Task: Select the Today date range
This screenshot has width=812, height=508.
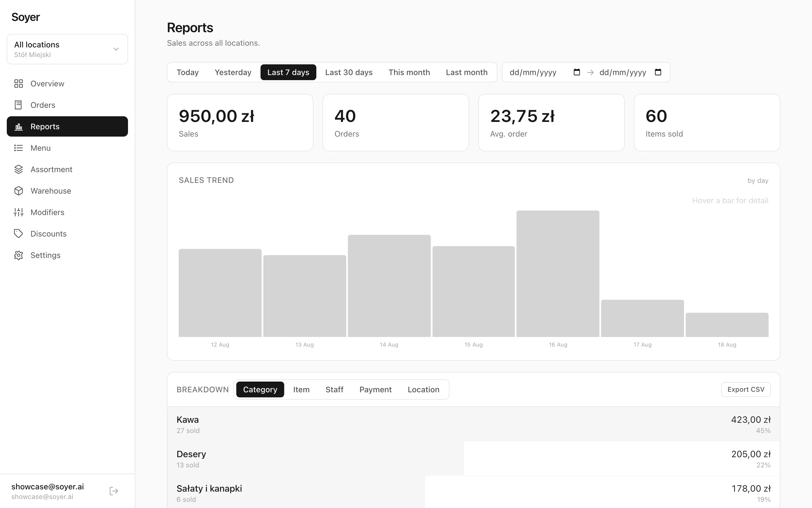Action: [187, 72]
